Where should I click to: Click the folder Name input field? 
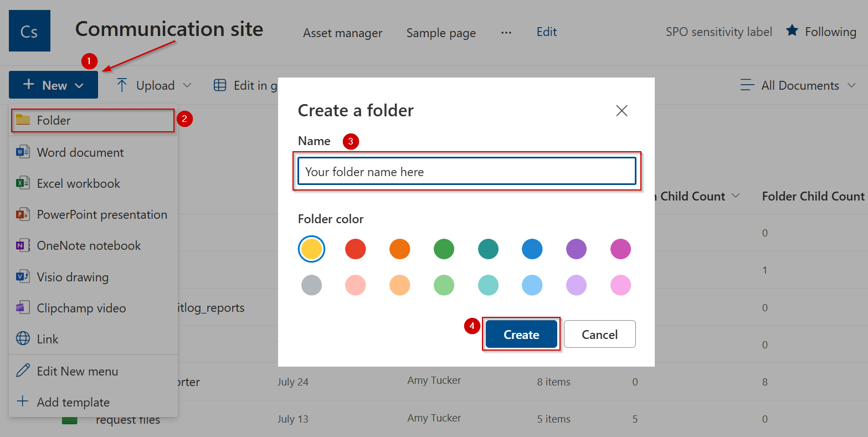click(466, 172)
